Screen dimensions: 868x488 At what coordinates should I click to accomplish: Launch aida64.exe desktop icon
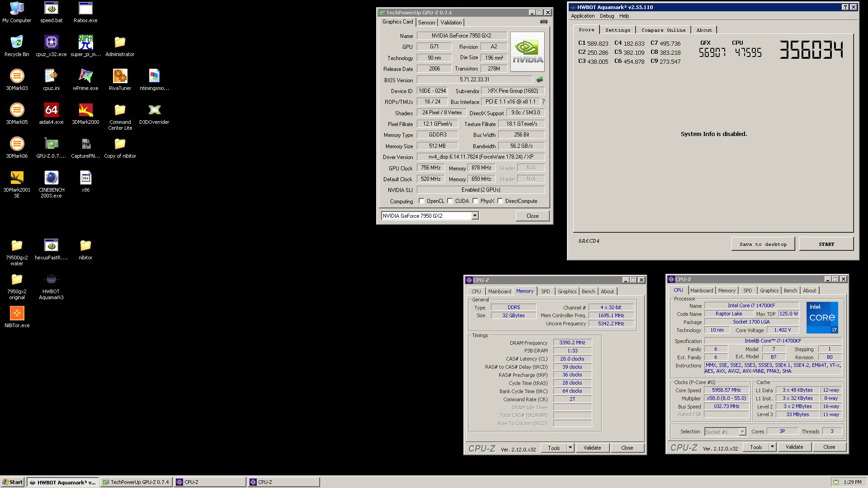[51, 114]
